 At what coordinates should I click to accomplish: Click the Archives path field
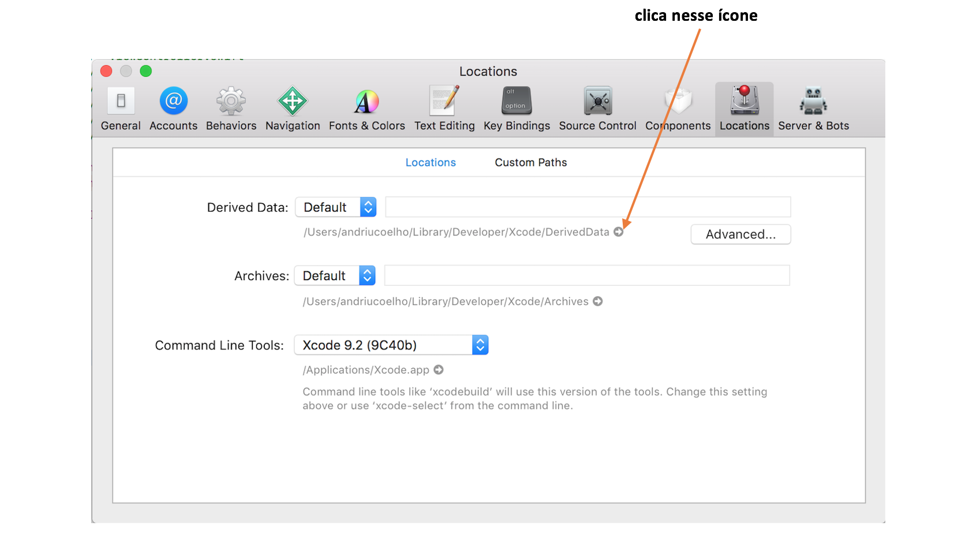click(587, 275)
